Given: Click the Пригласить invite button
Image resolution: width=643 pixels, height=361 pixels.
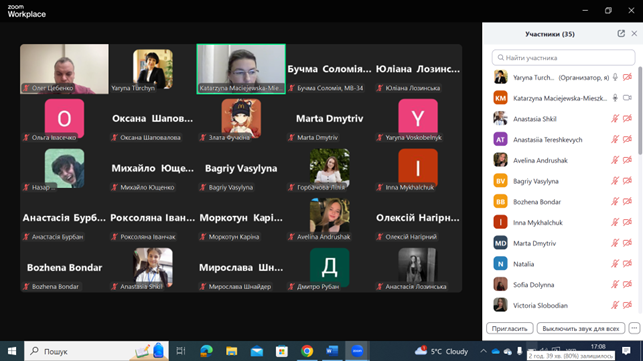Looking at the screenshot, I should [x=510, y=329].
